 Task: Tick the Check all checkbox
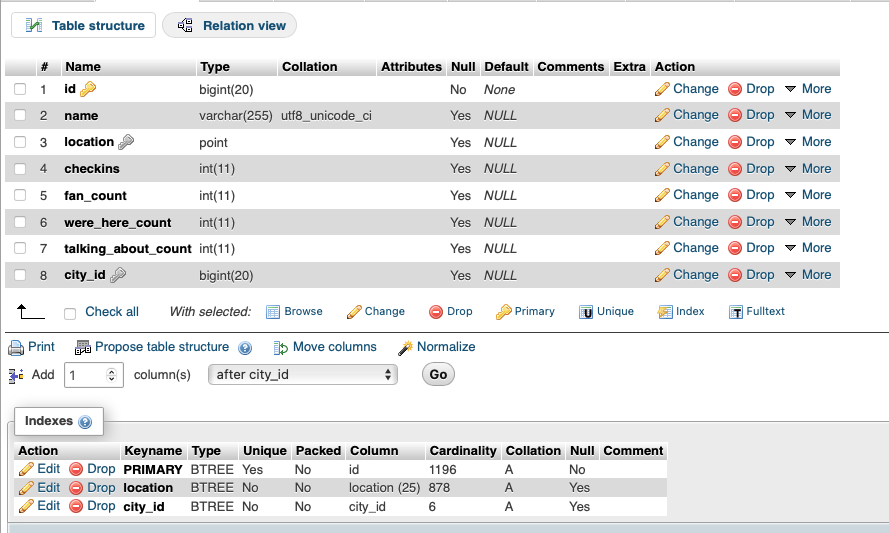click(70, 314)
